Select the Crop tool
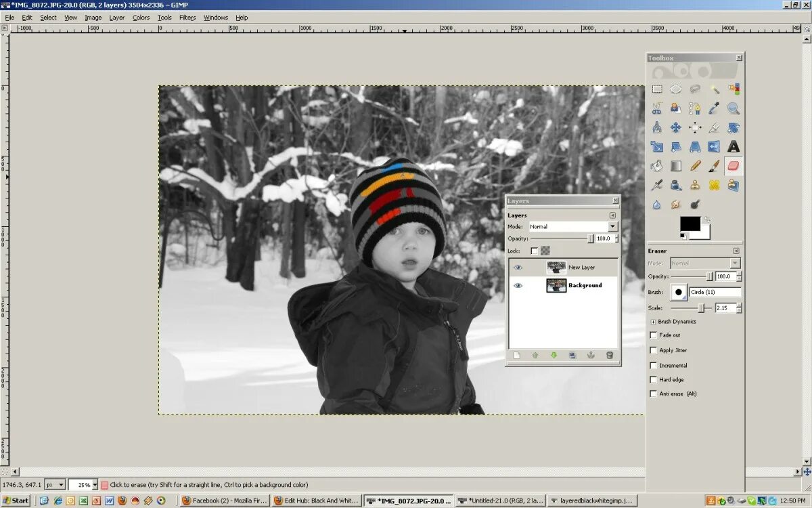 (x=715, y=127)
